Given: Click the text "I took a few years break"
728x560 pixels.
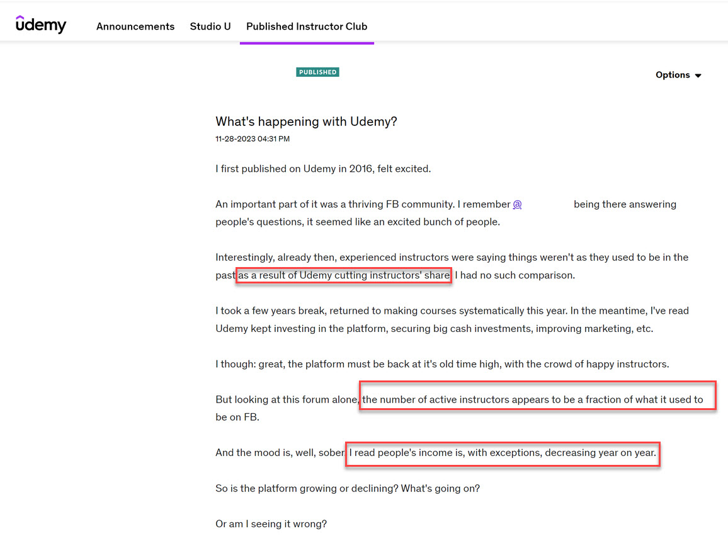Looking at the screenshot, I should (270, 311).
